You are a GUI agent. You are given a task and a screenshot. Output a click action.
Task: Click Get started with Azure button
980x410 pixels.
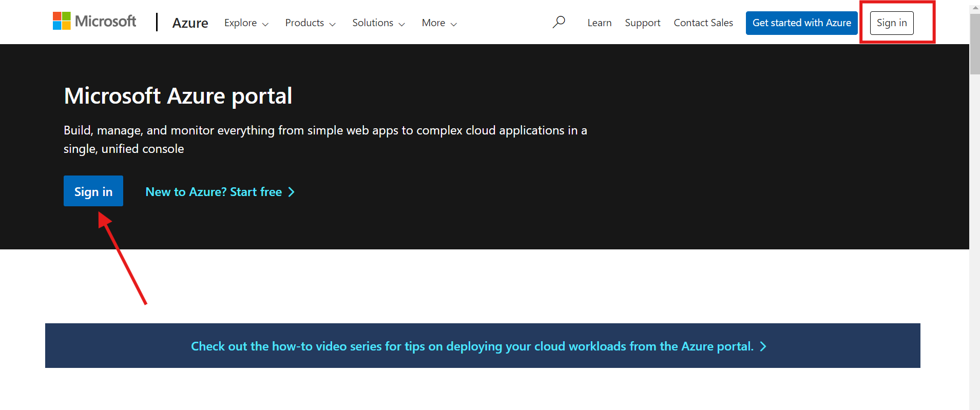(x=801, y=23)
